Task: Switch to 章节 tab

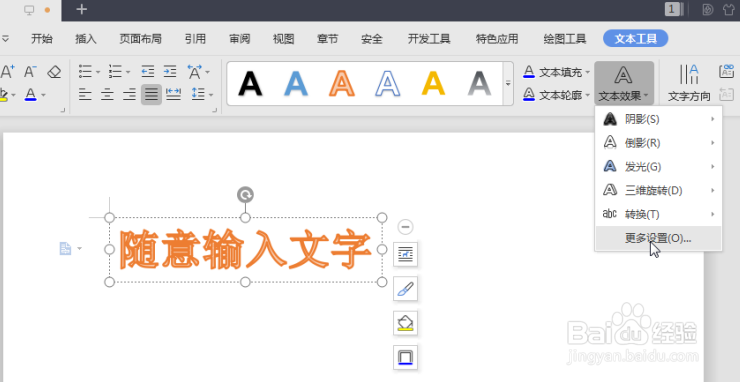Action: pyautogui.click(x=328, y=39)
